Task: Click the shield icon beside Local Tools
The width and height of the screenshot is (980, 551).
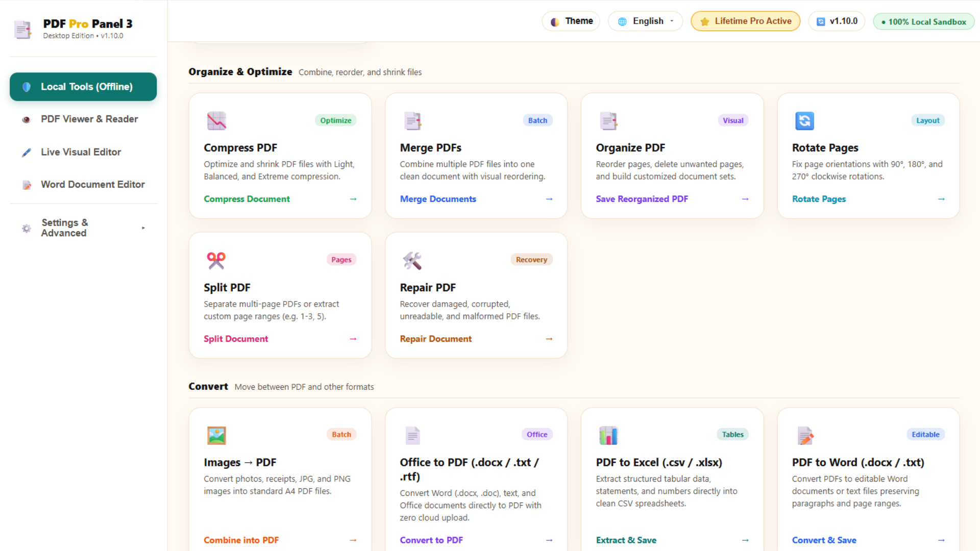Action: [27, 87]
